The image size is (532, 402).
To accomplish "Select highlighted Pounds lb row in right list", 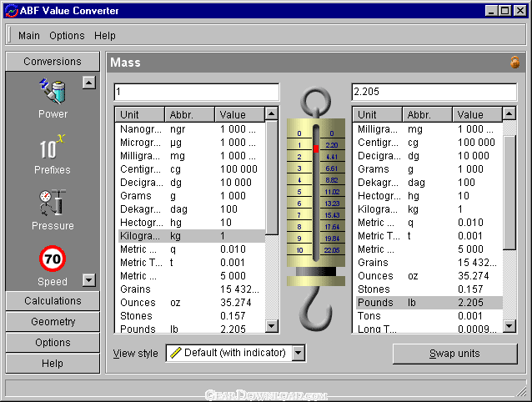I will point(428,302).
